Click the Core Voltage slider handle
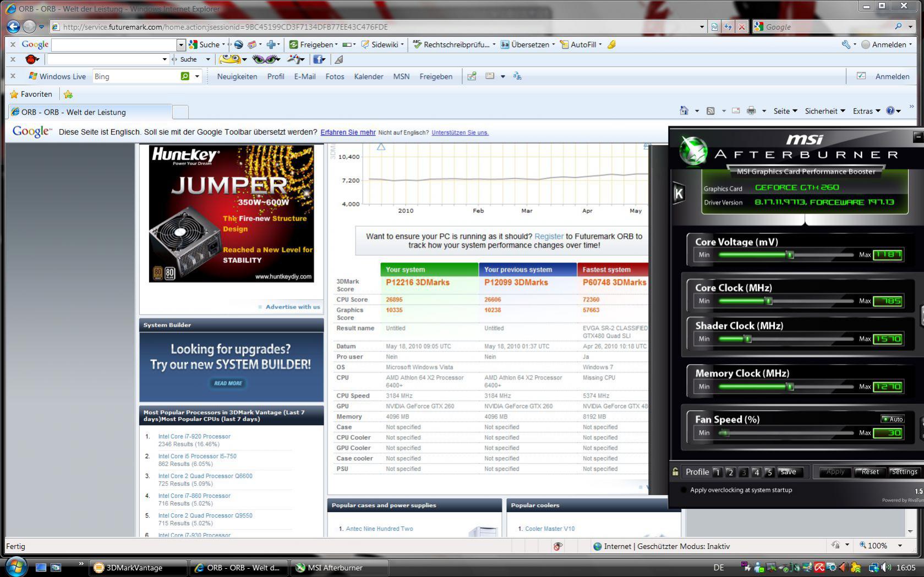The height and width of the screenshot is (577, 924). [x=790, y=255]
